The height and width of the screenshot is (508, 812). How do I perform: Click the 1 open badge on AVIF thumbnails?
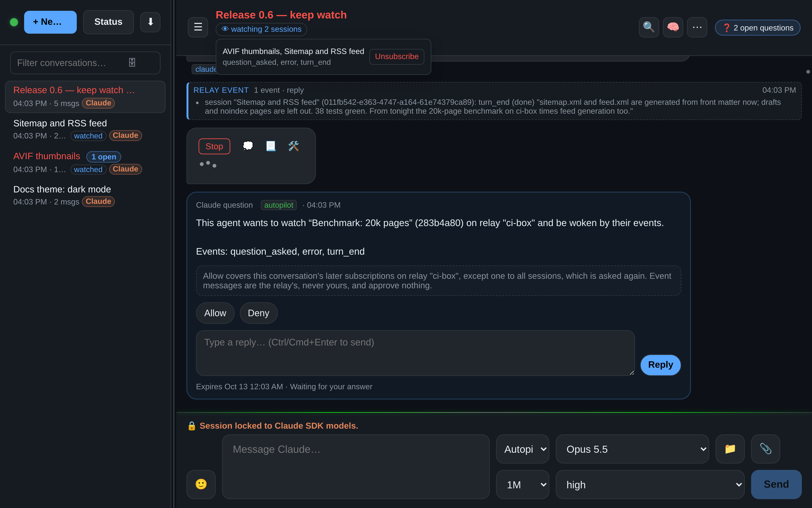pyautogui.click(x=104, y=157)
